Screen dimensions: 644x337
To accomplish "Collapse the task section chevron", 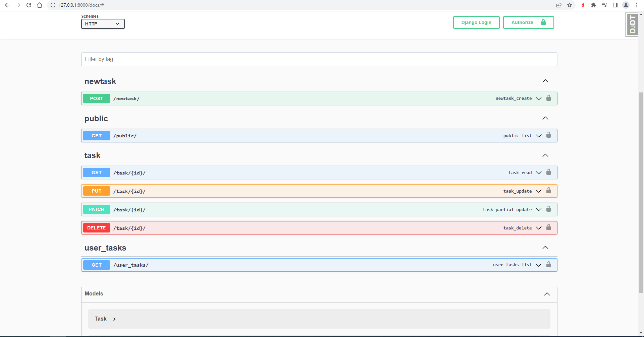I will tap(545, 155).
